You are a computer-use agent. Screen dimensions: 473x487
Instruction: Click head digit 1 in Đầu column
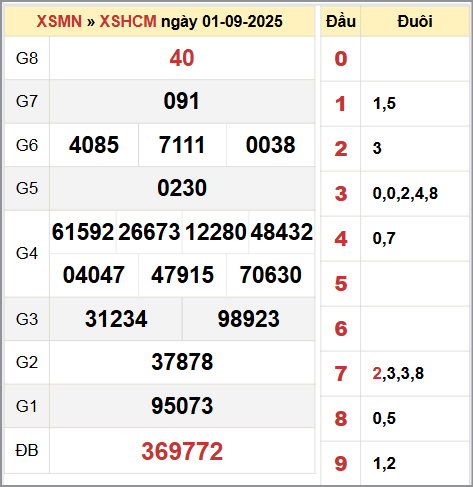click(x=340, y=104)
